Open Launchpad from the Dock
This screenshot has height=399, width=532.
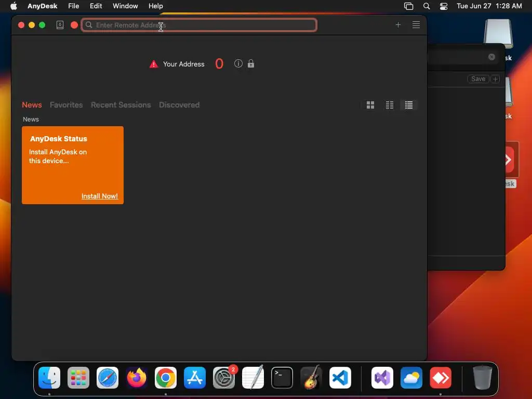(x=78, y=378)
